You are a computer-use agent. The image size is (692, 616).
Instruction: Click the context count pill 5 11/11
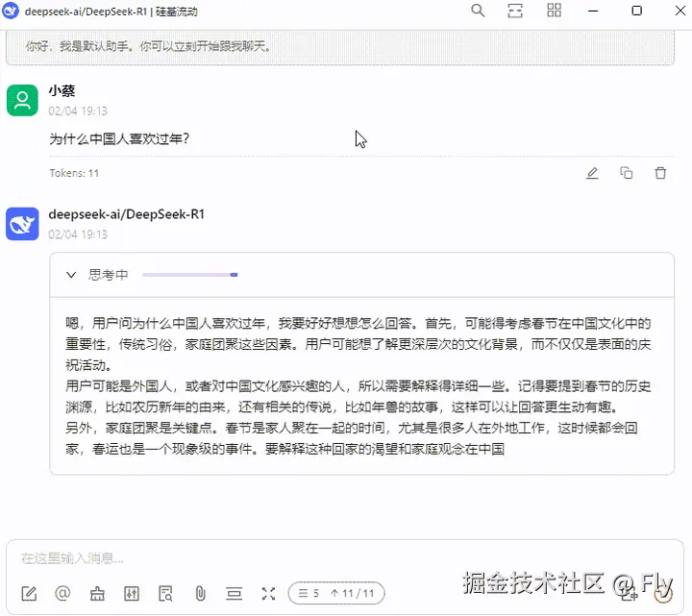[x=336, y=593]
